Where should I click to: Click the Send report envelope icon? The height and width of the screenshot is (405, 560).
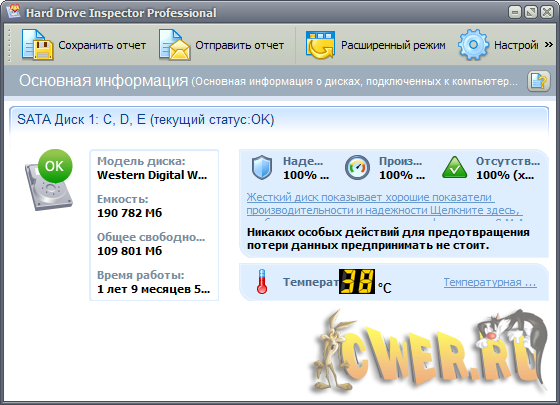point(174,45)
